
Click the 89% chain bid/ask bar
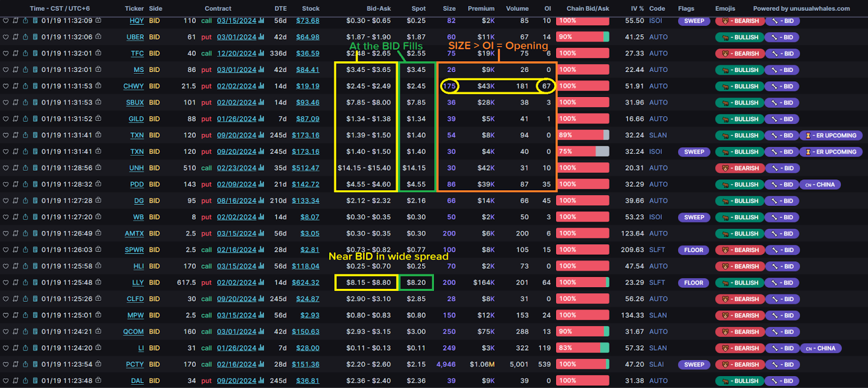(x=583, y=135)
